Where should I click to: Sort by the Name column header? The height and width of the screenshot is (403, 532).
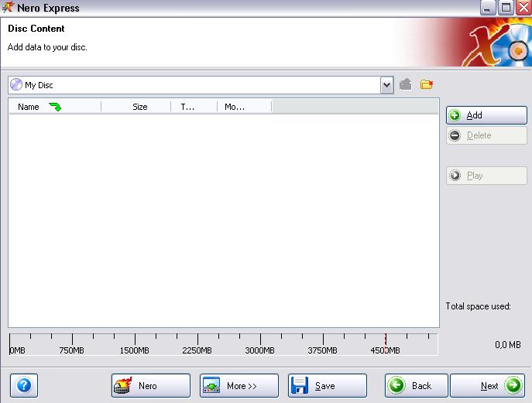[55, 107]
